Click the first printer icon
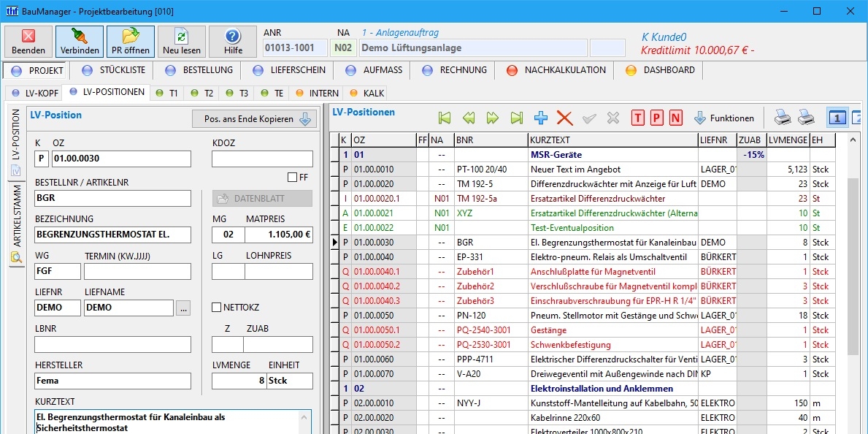 (782, 118)
